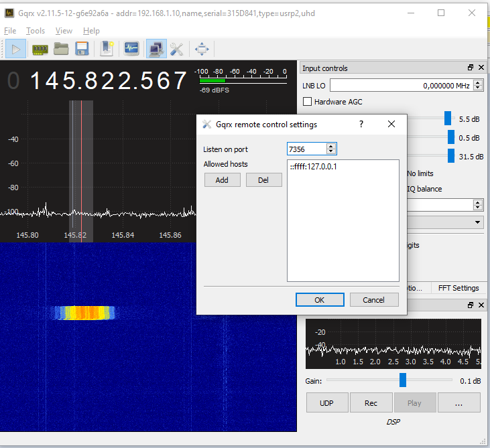The width and height of the screenshot is (490, 448).
Task: Click the 0.5 dB gain slider handle
Action: click(x=451, y=137)
